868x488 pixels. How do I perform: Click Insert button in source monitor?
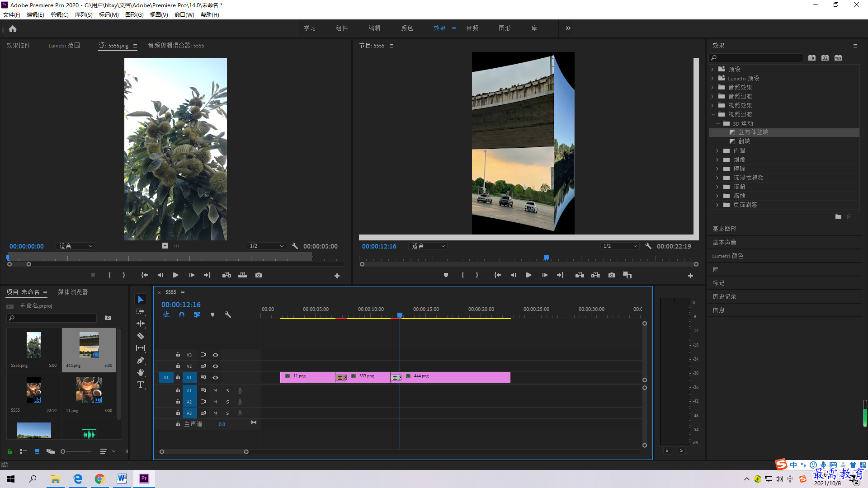point(226,275)
